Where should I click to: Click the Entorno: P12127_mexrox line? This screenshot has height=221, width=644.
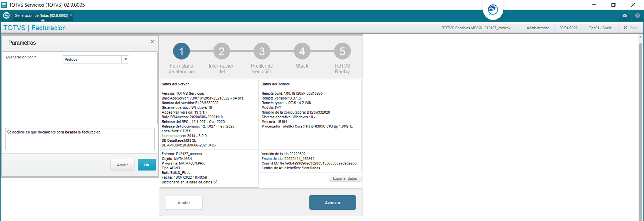pyautogui.click(x=182, y=154)
